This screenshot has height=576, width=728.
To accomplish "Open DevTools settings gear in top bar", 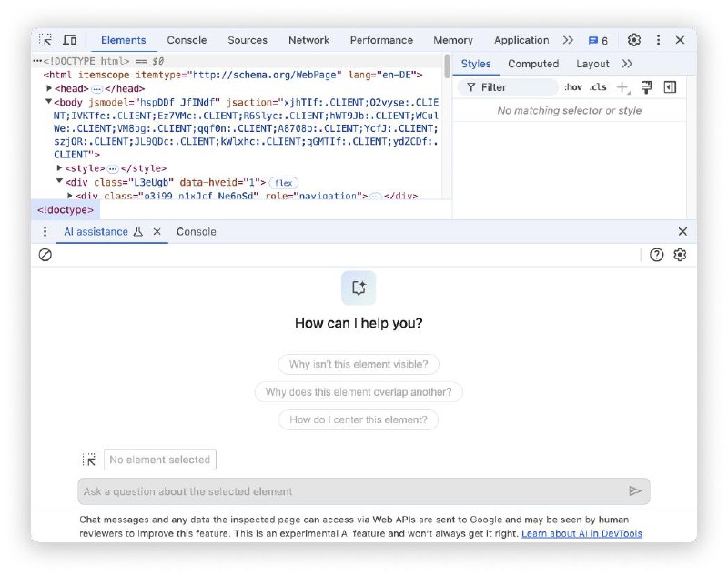I will [x=633, y=40].
